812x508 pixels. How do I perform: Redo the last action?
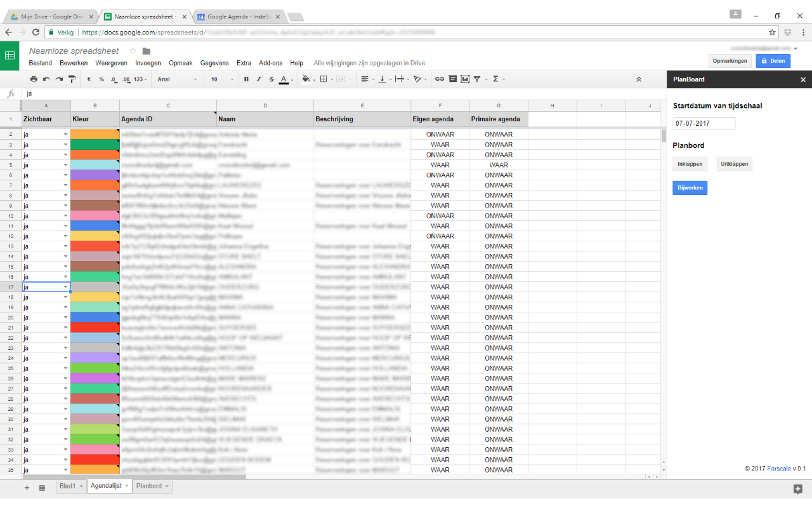pyautogui.click(x=59, y=79)
